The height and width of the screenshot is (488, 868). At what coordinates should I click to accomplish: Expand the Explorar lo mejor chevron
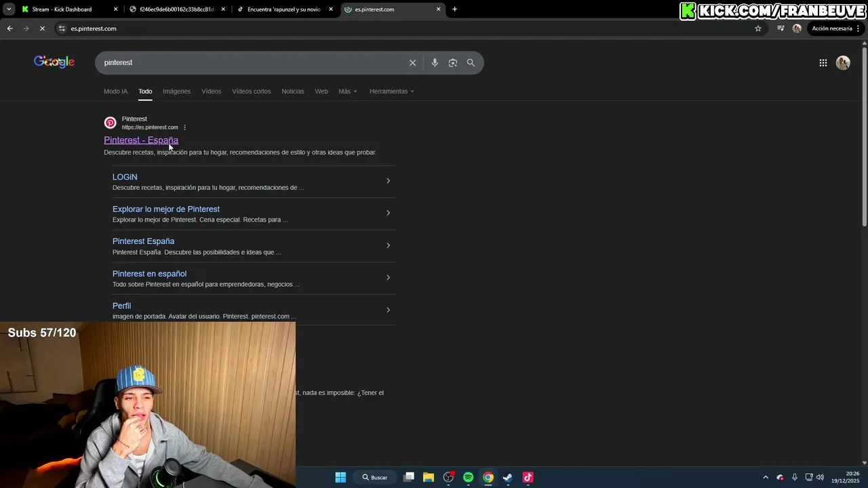(x=388, y=213)
